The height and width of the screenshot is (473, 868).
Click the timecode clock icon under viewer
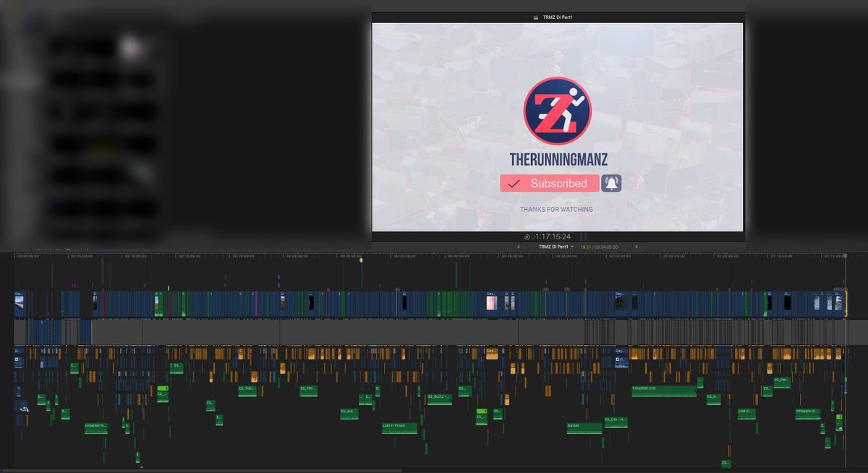[x=527, y=237]
